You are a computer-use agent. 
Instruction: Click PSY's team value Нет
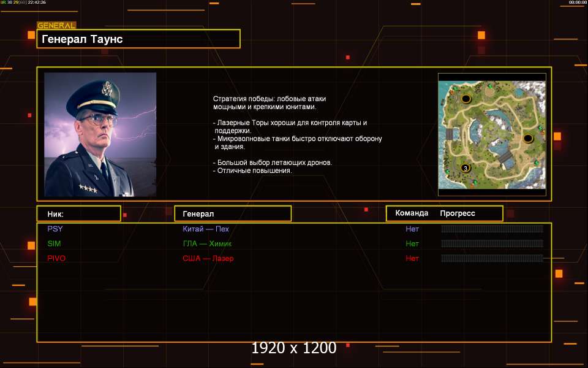[412, 229]
